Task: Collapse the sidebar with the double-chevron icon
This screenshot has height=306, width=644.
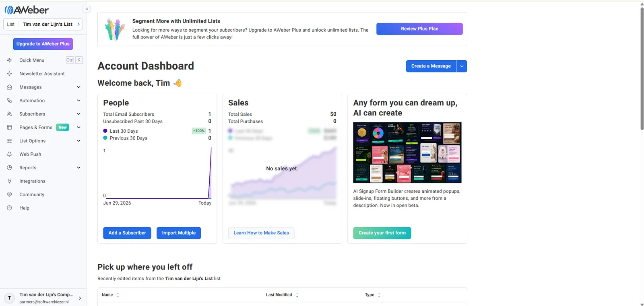Action: pos(87,8)
